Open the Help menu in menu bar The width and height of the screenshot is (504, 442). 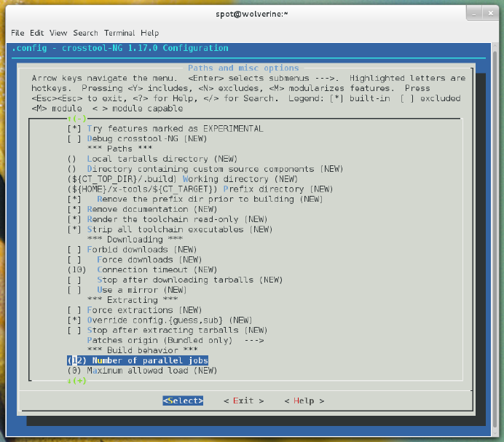150,33
